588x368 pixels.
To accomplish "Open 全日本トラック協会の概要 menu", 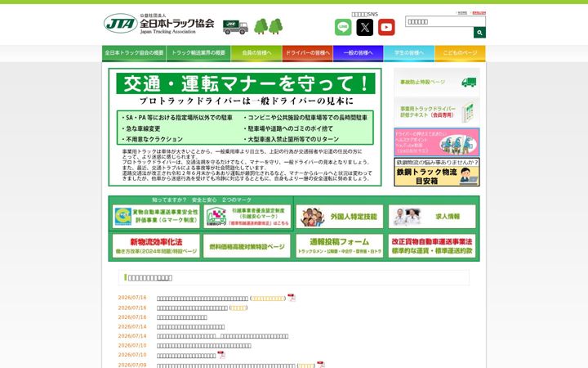I will (134, 53).
